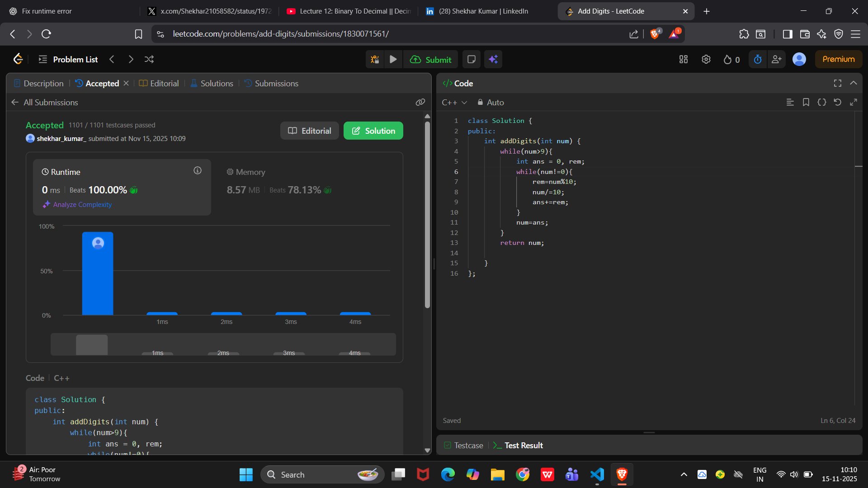Run code with the play icon
The width and height of the screenshot is (868, 488).
pyautogui.click(x=393, y=59)
